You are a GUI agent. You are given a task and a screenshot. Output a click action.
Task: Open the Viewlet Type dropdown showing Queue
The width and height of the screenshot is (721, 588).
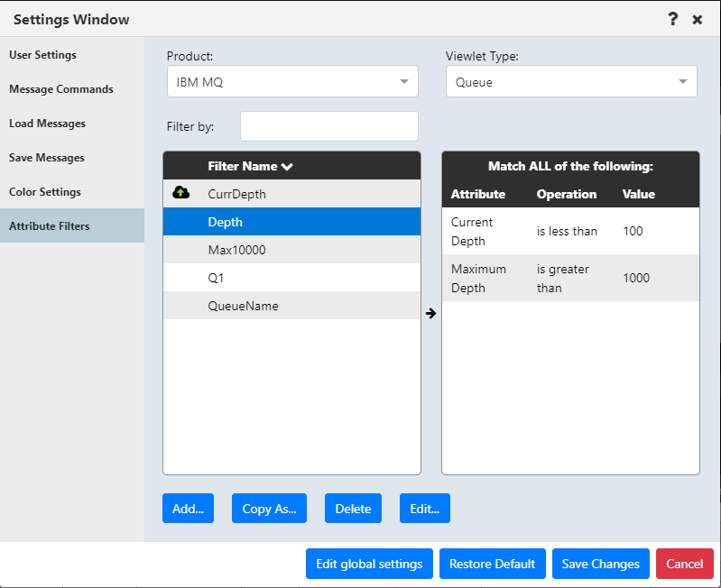[571, 82]
